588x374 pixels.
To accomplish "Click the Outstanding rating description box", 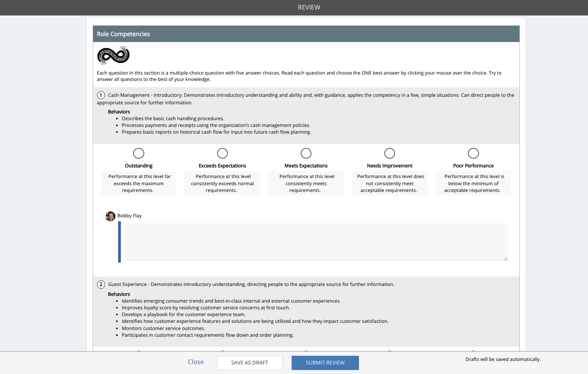I will (139, 183).
